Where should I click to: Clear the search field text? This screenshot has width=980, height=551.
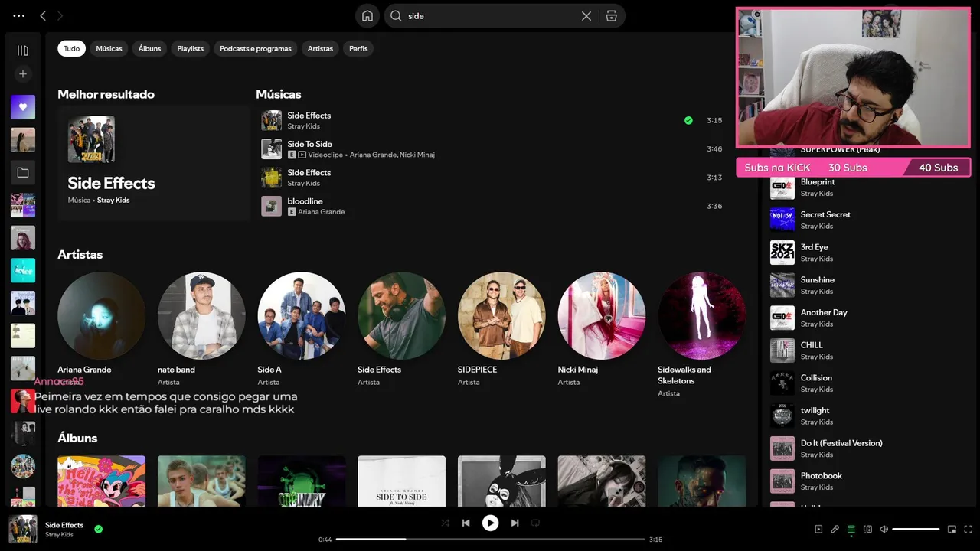(586, 16)
